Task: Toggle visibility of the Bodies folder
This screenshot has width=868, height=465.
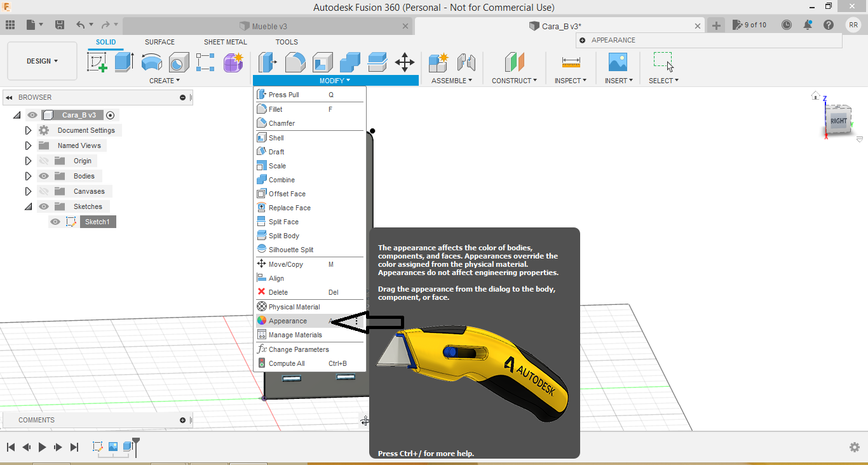Action: click(x=44, y=176)
